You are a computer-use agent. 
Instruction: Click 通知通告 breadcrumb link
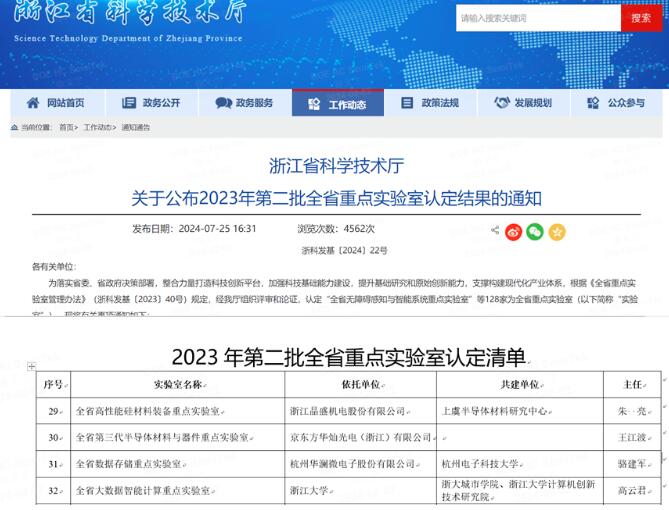pyautogui.click(x=135, y=128)
